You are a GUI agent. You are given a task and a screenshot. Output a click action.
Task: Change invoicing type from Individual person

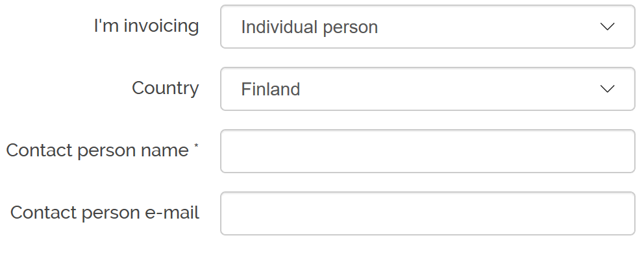[x=428, y=27]
